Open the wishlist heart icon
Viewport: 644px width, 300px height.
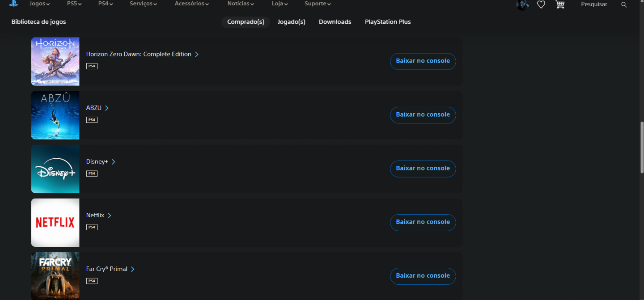541,4
